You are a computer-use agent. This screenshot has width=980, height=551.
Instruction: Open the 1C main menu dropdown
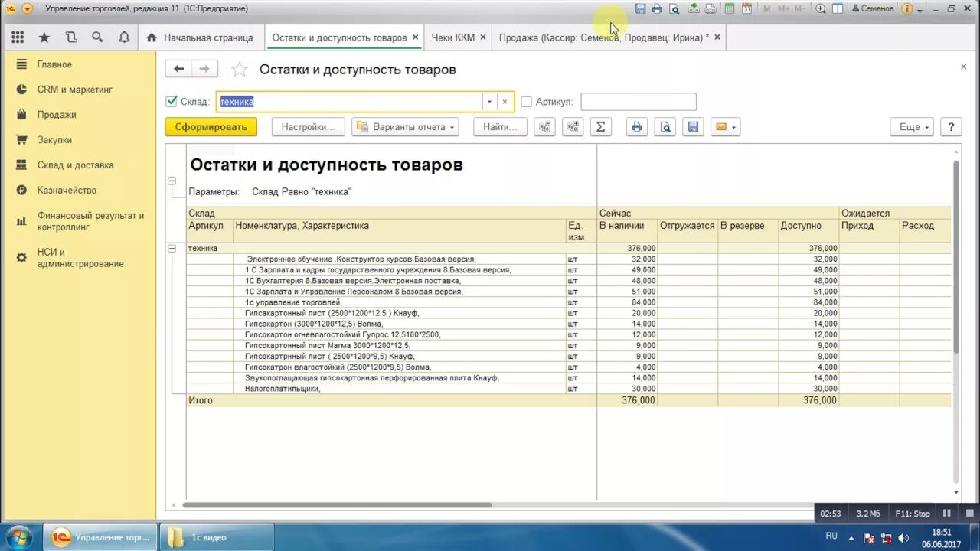tap(28, 8)
